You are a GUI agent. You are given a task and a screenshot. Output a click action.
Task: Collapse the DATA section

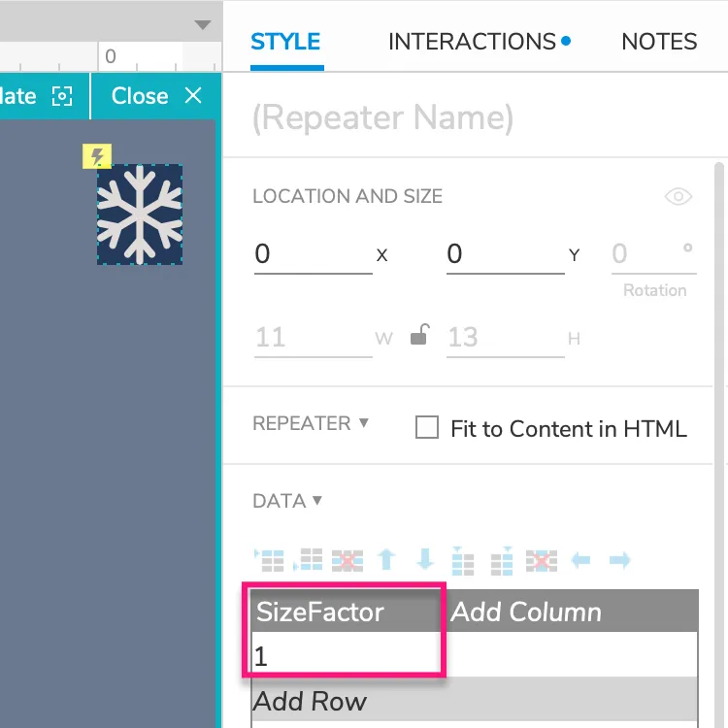(x=316, y=501)
